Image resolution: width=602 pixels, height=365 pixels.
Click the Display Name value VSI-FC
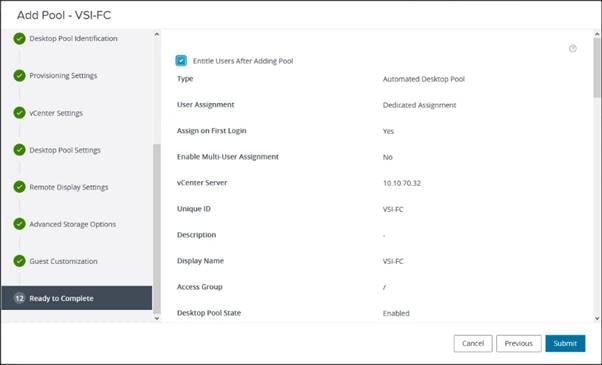pos(393,261)
